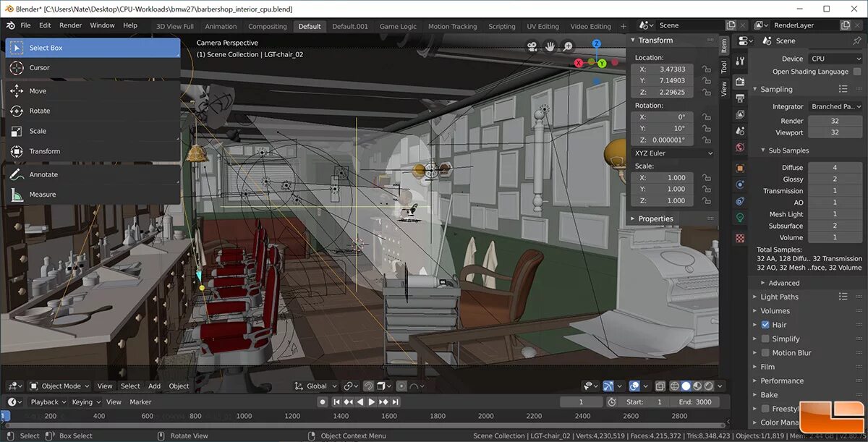The image size is (868, 442).
Task: Switch to the Compositing workspace tab
Action: pyautogui.click(x=268, y=26)
